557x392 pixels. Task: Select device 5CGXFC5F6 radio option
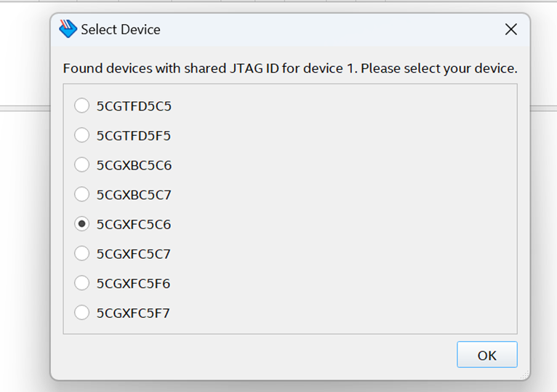[x=82, y=284]
